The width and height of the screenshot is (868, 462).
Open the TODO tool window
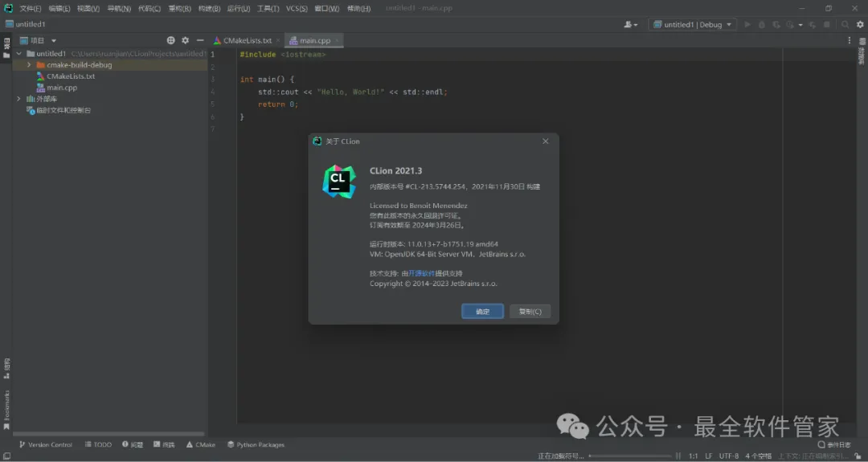point(98,444)
